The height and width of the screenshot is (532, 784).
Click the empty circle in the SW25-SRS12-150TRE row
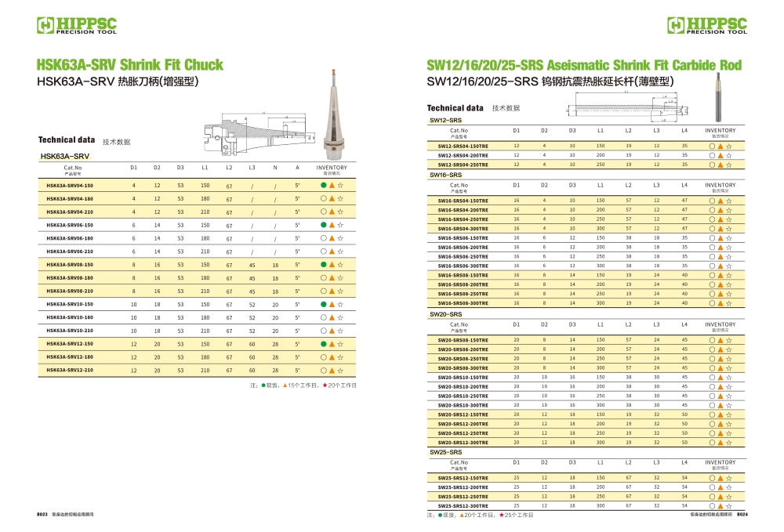point(712,478)
